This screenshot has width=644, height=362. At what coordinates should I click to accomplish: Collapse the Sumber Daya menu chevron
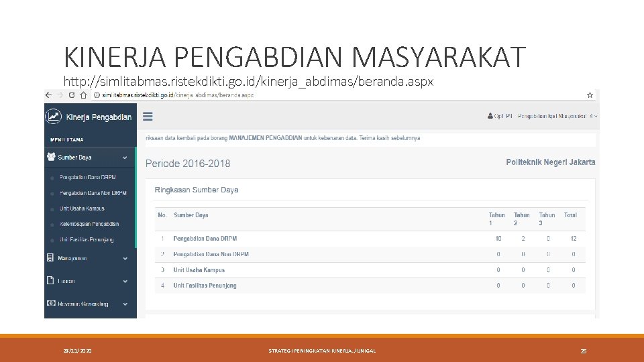pos(125,158)
